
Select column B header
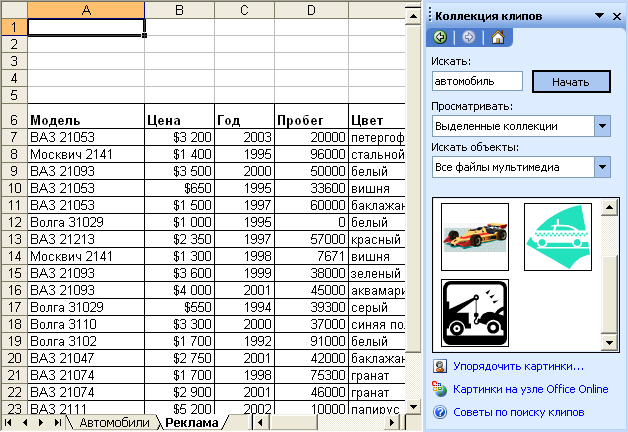point(179,10)
